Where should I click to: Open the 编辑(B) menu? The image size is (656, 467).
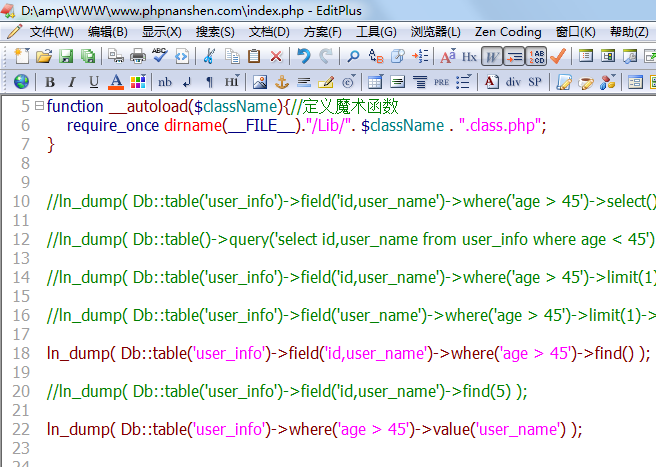pos(108,32)
